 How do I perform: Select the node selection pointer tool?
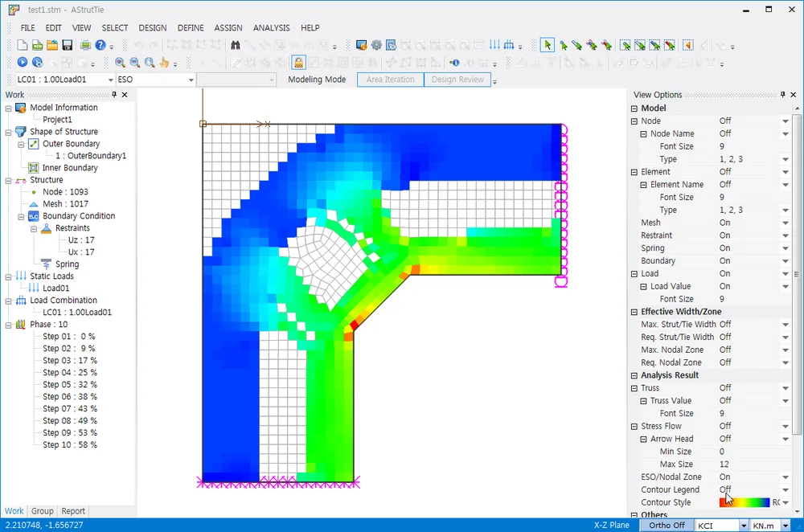[563, 46]
